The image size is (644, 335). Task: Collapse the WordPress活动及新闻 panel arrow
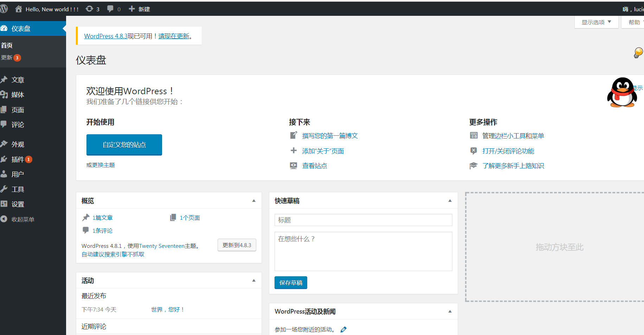[450, 311]
